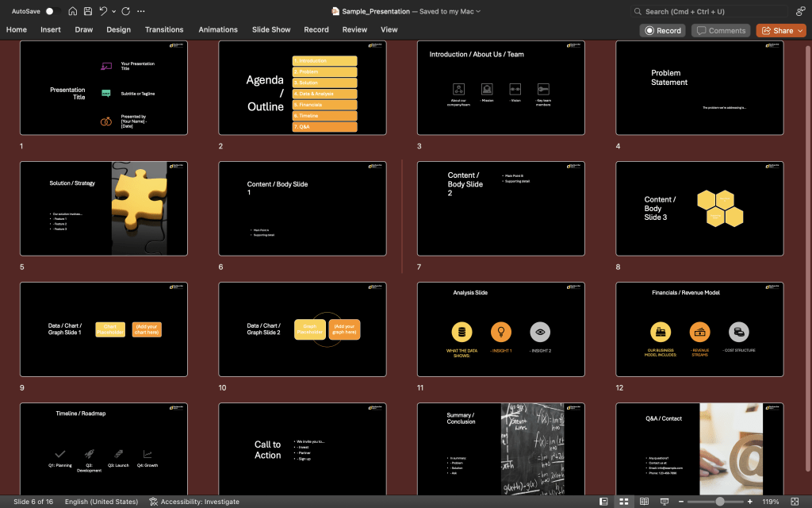Expand the Undo history dropdown arrow

tap(114, 12)
